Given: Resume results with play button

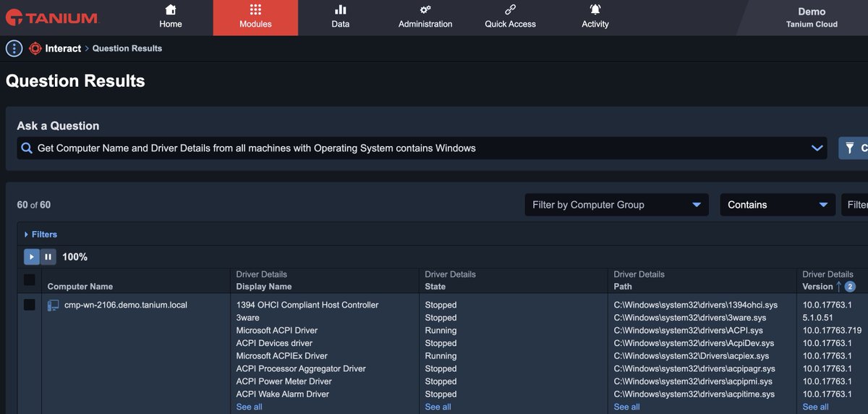Looking at the screenshot, I should coord(32,257).
